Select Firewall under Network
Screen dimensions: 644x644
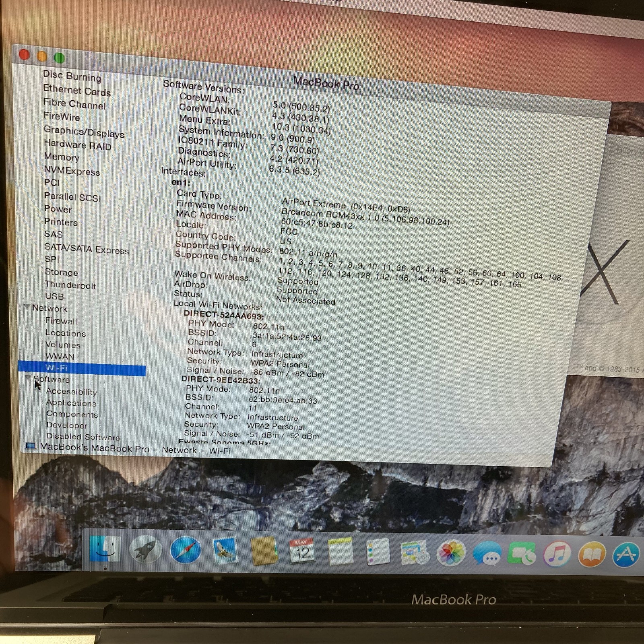point(61,321)
